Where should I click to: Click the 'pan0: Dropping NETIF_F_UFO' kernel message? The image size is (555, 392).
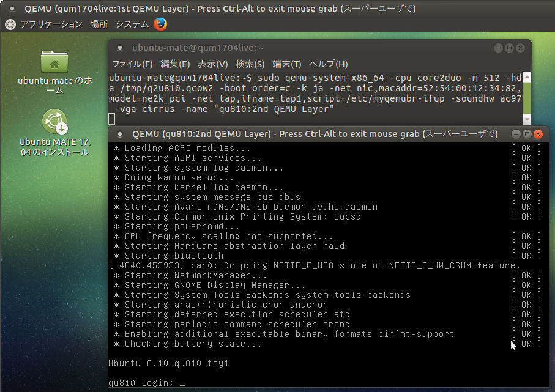pyautogui.click(x=315, y=265)
